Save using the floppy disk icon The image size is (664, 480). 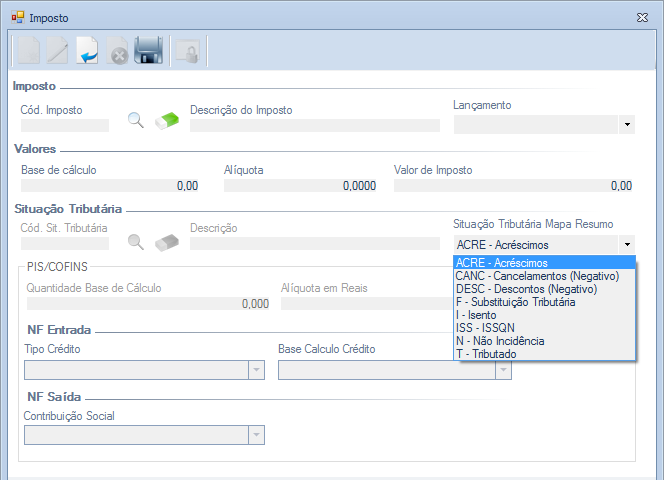tap(148, 50)
